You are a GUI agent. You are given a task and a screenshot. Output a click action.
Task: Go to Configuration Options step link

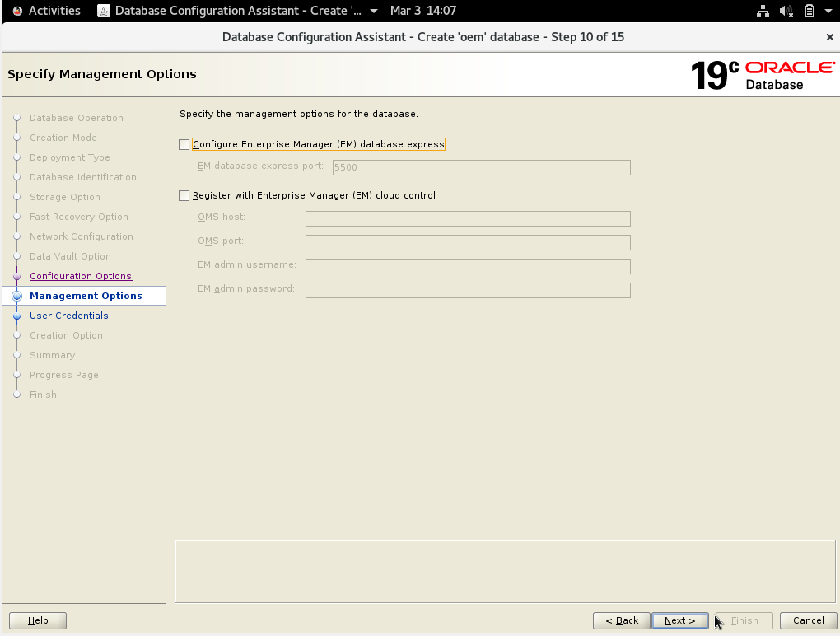(81, 276)
